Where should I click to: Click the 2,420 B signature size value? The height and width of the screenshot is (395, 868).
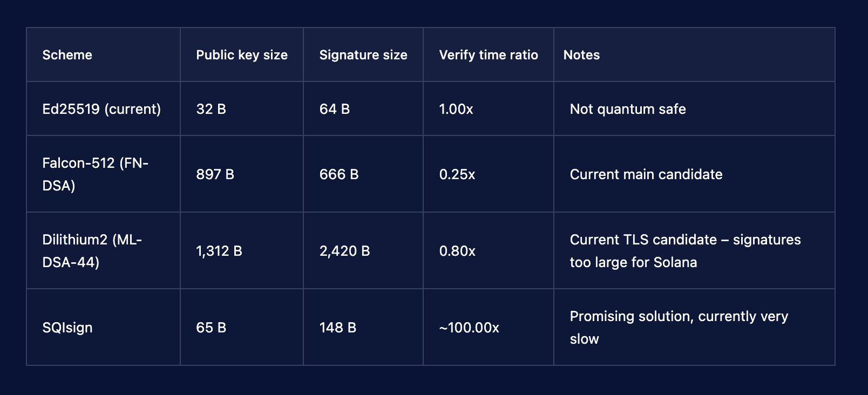tap(344, 251)
